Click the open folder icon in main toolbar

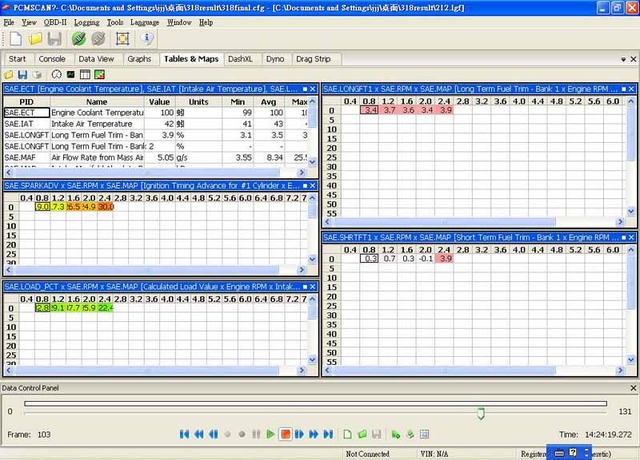[33, 39]
